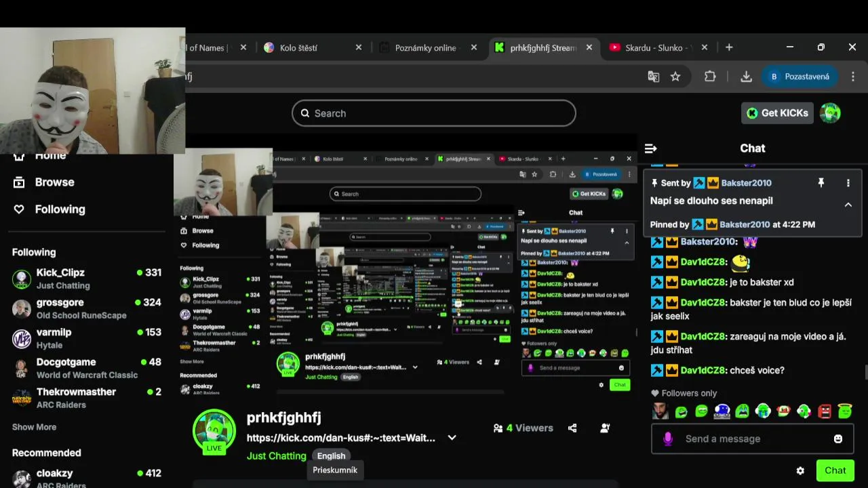
Task: Collapse the pinned message with chevron
Action: [x=848, y=204]
